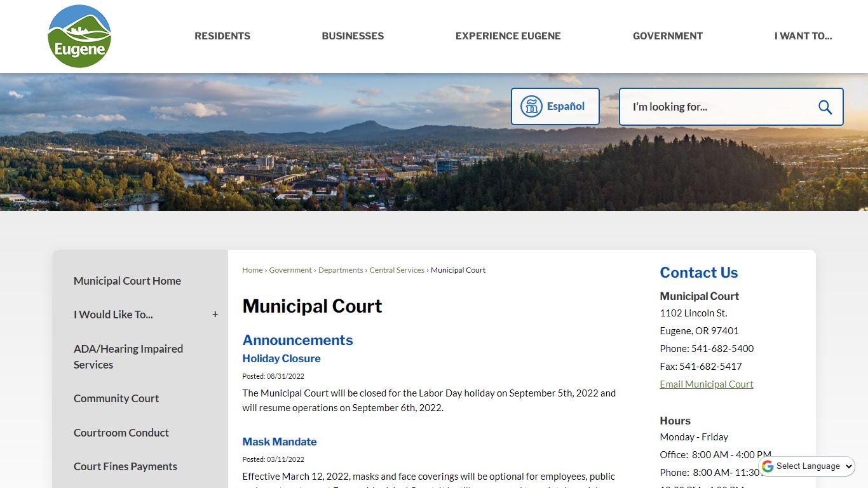Open the Holiday Closure announcement
This screenshot has height=488, width=868.
click(x=281, y=358)
